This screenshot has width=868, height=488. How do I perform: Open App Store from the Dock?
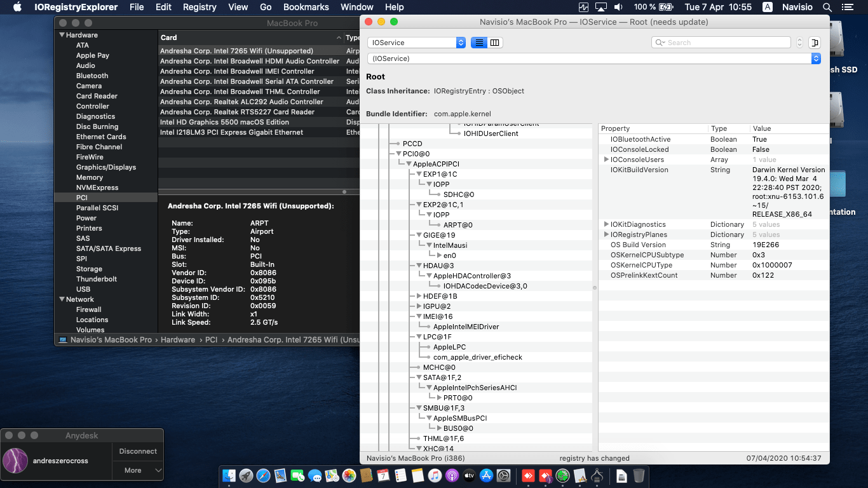click(487, 475)
